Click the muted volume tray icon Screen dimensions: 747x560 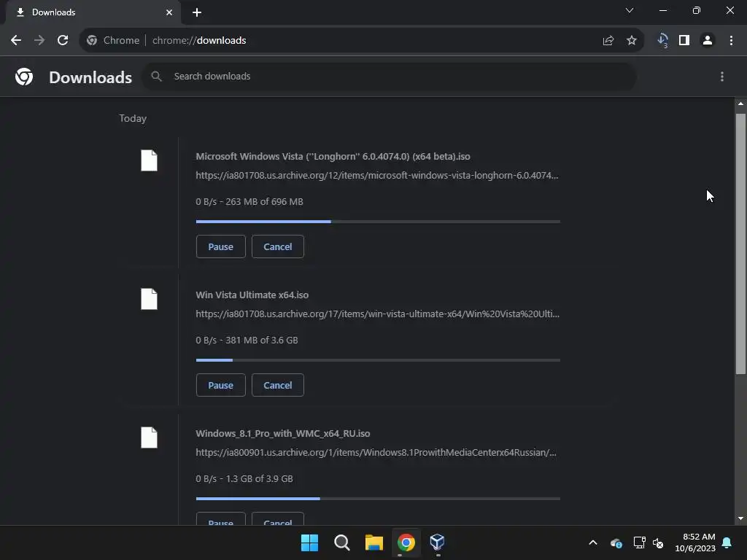pyautogui.click(x=659, y=542)
